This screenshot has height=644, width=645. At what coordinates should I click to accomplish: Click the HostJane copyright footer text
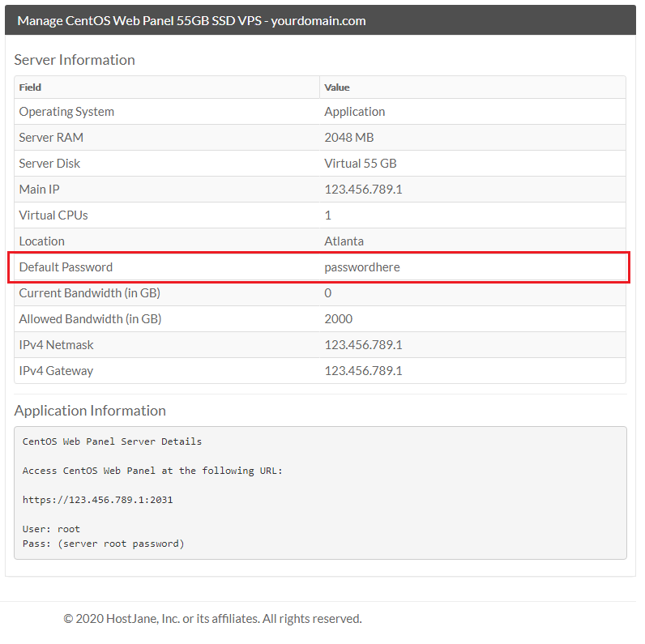(212, 619)
